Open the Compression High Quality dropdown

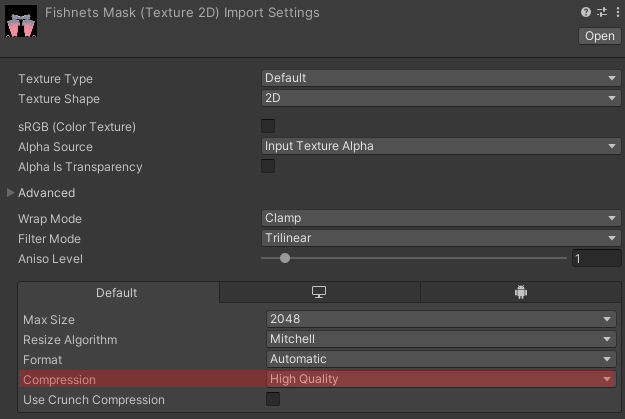[441, 379]
